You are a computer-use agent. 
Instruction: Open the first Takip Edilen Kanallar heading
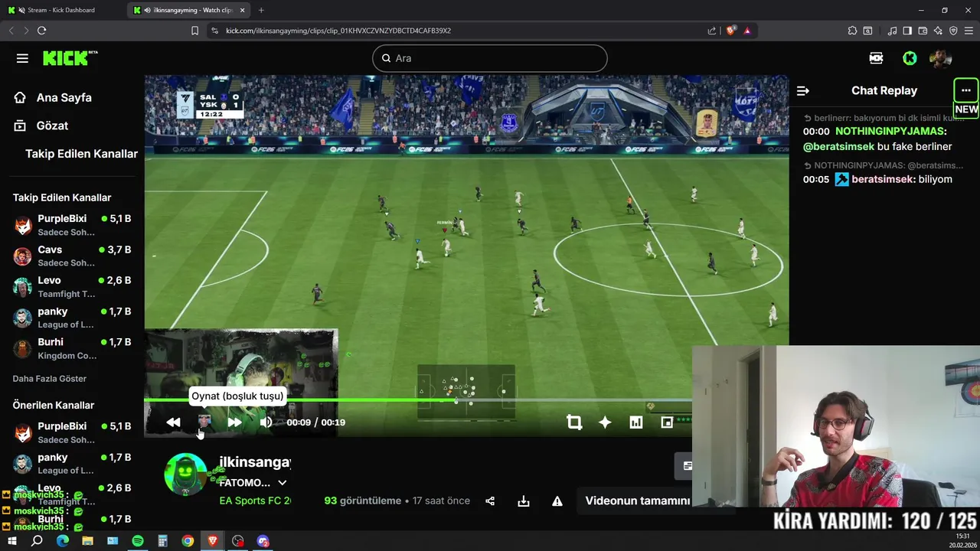tap(81, 154)
